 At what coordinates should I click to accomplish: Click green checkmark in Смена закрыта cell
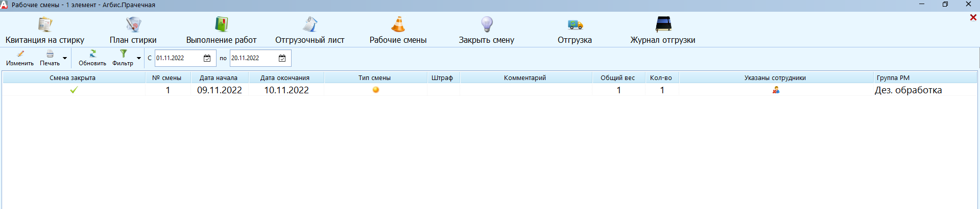coord(74,90)
